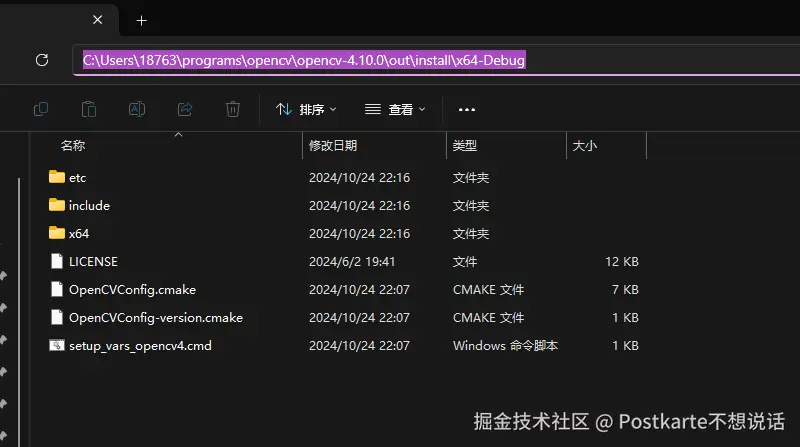The width and height of the screenshot is (800, 447).
Task: Select the x64 folder icon
Action: point(57,233)
